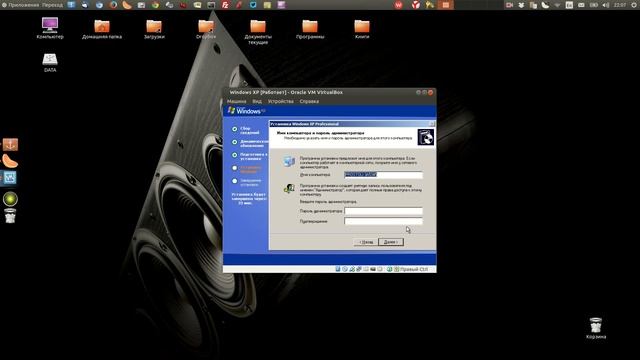Image resolution: width=640 pixels, height=360 pixels.
Task: Focus the password confirmation field
Action: tap(383, 221)
